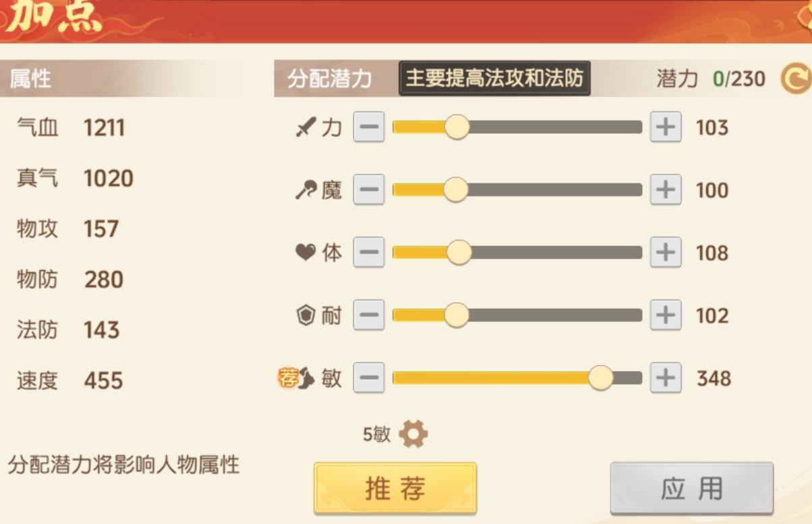Increase 体 using the plus button

[664, 252]
